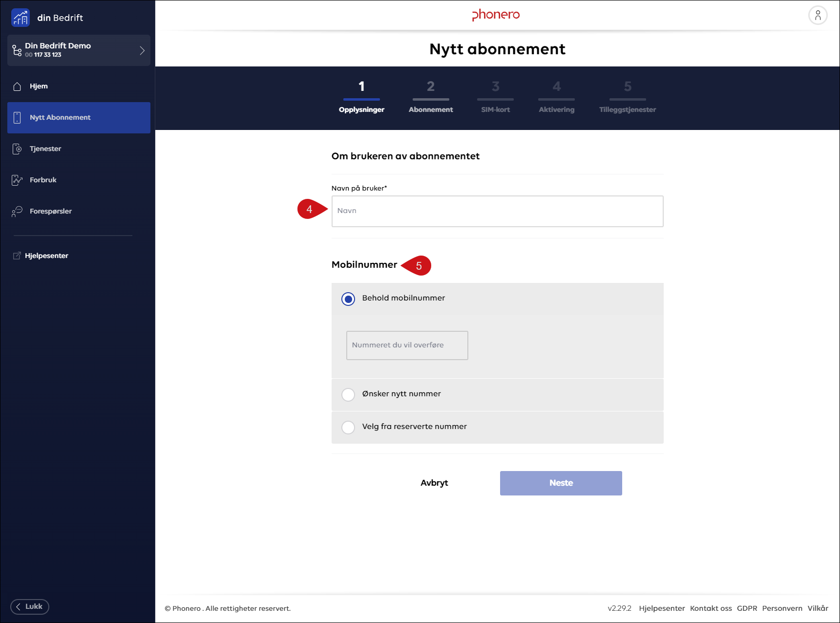840x623 pixels.
Task: Open Forbruk in the sidebar
Action: pos(79,180)
